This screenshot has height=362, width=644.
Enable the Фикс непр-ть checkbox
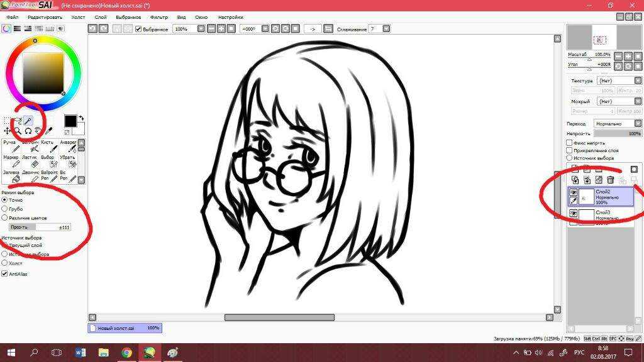tap(569, 143)
